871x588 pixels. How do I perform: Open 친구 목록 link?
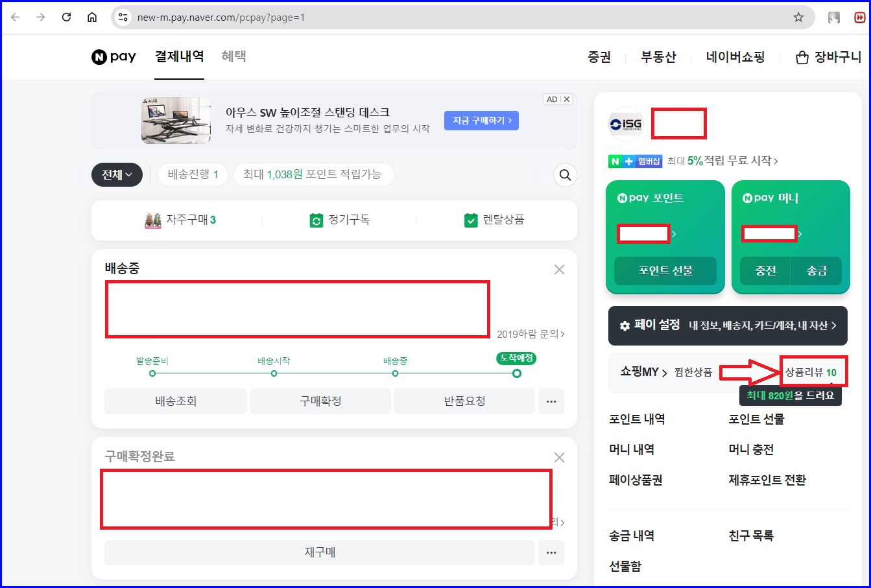point(751,536)
